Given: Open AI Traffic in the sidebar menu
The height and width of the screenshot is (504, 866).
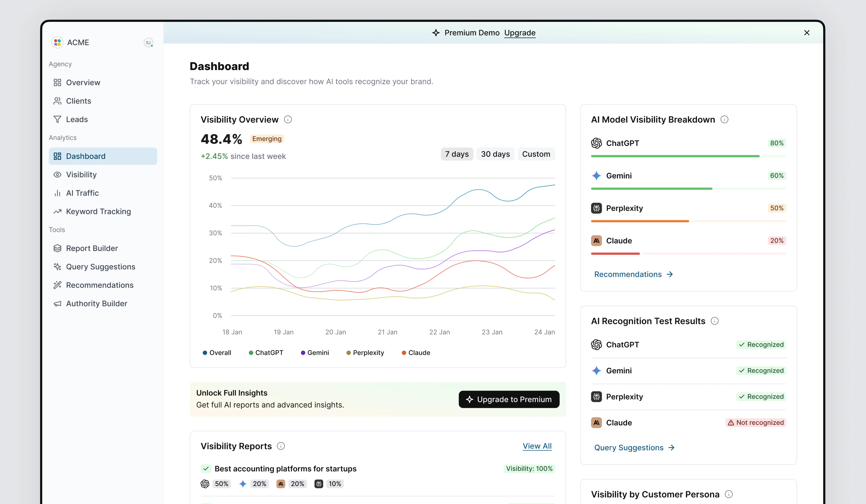Looking at the screenshot, I should tap(82, 193).
